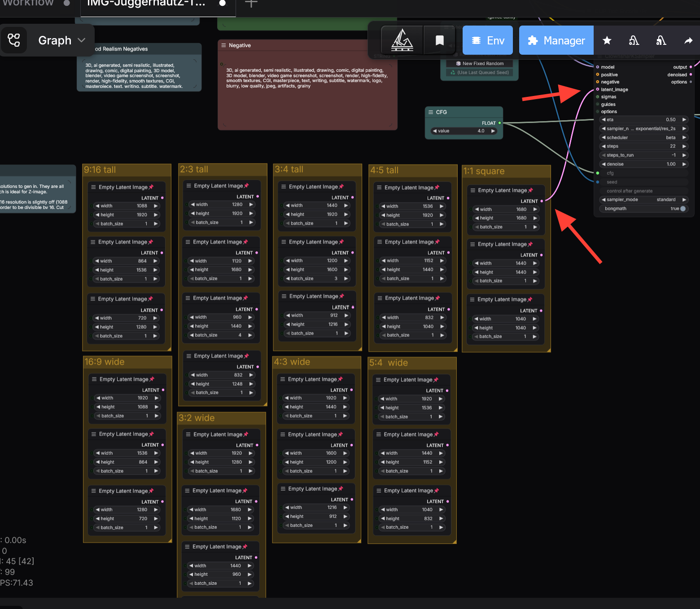Image resolution: width=700 pixels, height=609 pixels.
Task: Click the pin on 5:4 wide 1040 node
Action: coord(436,491)
